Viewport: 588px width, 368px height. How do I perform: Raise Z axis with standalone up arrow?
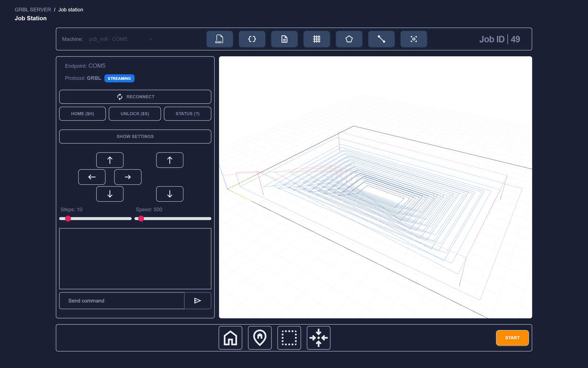click(170, 160)
